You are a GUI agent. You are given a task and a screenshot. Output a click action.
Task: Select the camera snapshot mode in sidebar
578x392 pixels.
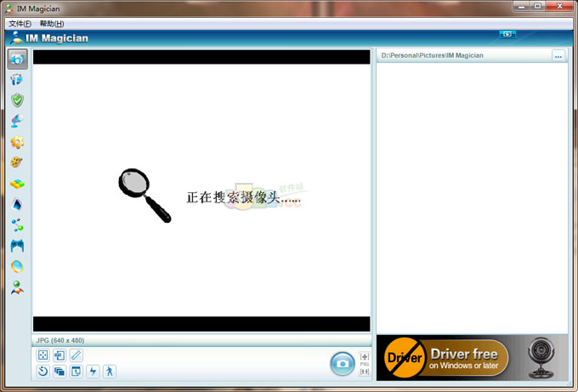click(x=17, y=59)
